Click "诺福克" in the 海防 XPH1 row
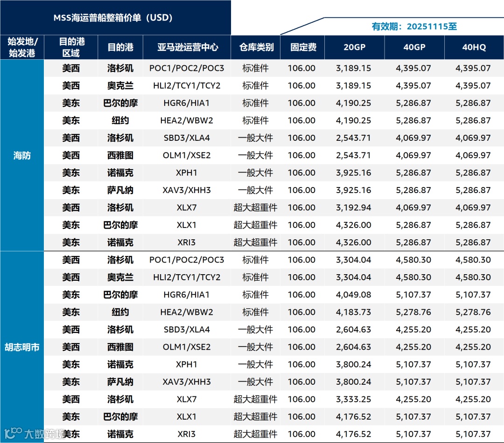This screenshot has height=443, width=504. (x=120, y=173)
